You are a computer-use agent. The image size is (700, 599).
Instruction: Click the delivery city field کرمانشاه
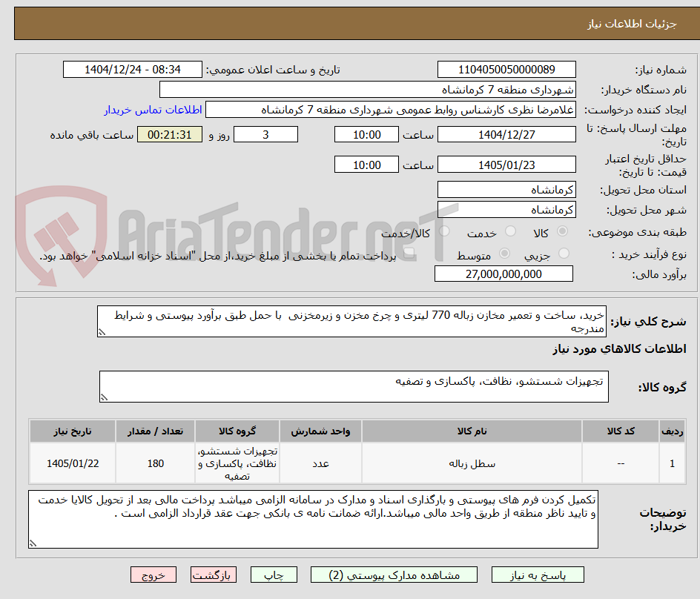tap(506, 209)
